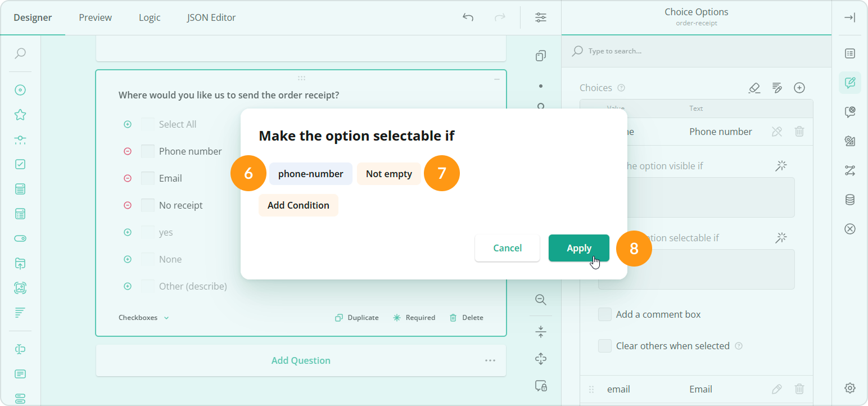Click the logic branch icon in the right sidebar
The width and height of the screenshot is (868, 406).
850,170
